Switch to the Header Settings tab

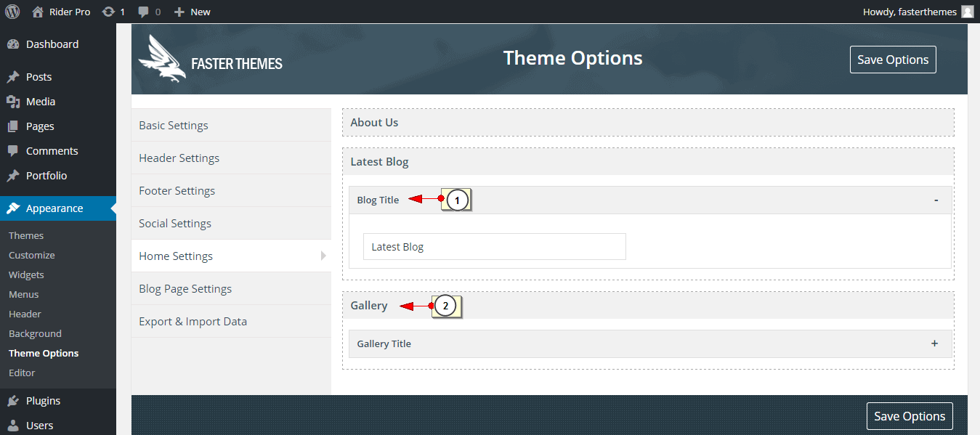point(231,158)
